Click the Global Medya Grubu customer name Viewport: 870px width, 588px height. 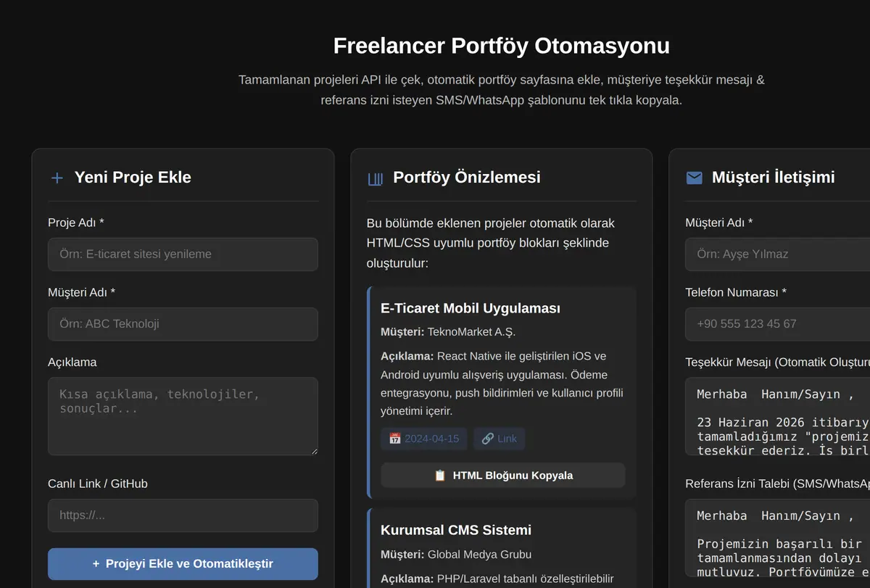[x=479, y=555]
